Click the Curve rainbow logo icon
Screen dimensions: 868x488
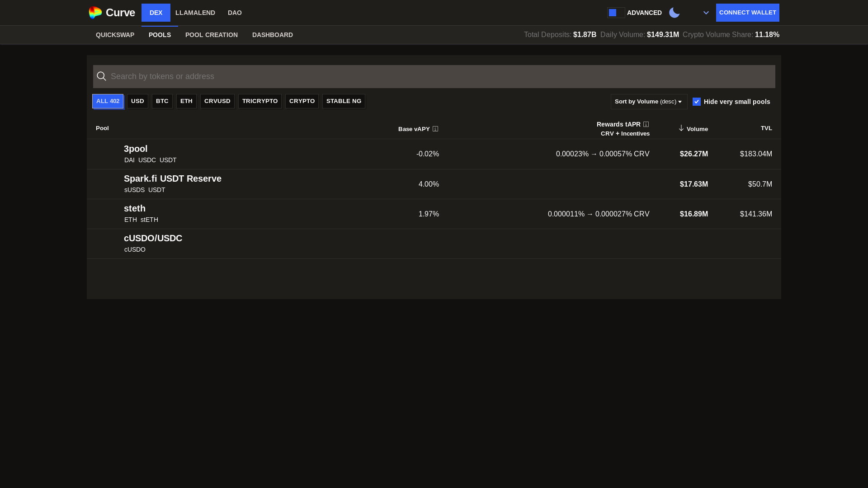(x=95, y=13)
